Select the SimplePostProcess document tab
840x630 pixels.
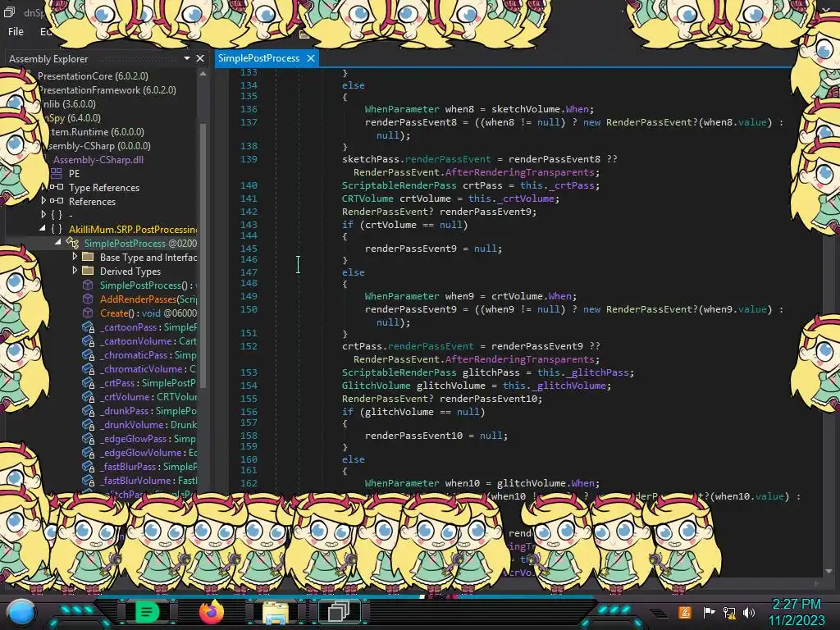(x=258, y=58)
